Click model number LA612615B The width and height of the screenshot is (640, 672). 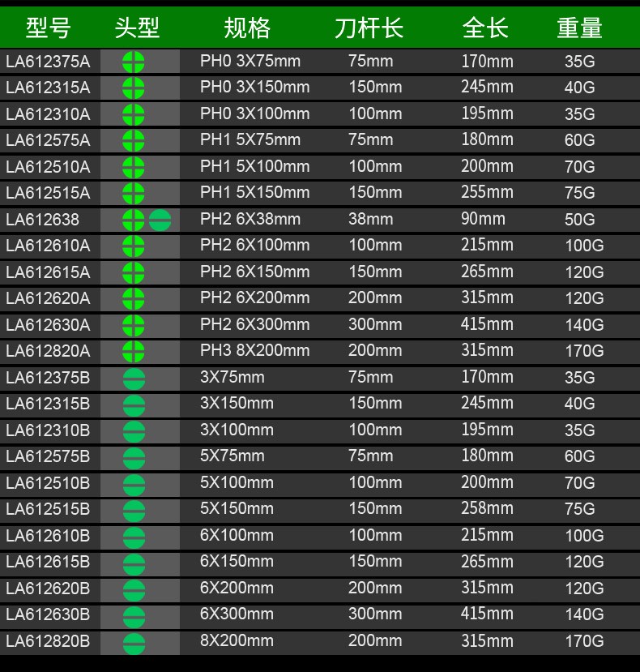(x=48, y=562)
